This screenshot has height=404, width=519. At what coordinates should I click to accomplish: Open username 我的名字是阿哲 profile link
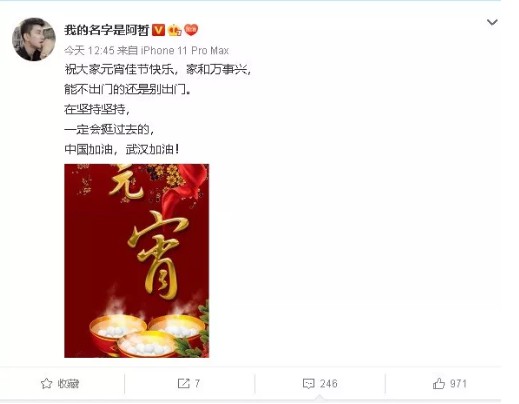[106, 30]
